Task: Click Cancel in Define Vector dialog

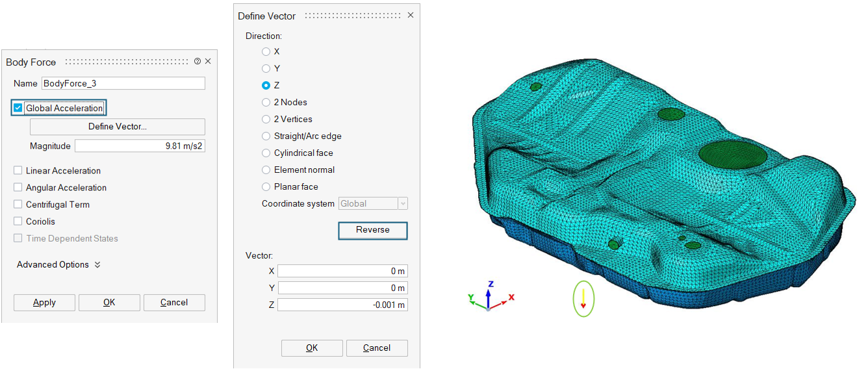Action: [377, 348]
